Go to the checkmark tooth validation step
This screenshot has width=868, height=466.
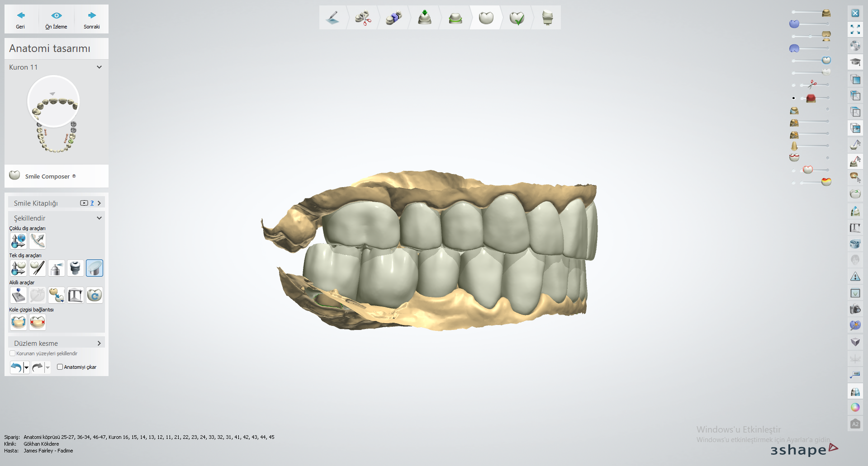pyautogui.click(x=517, y=18)
